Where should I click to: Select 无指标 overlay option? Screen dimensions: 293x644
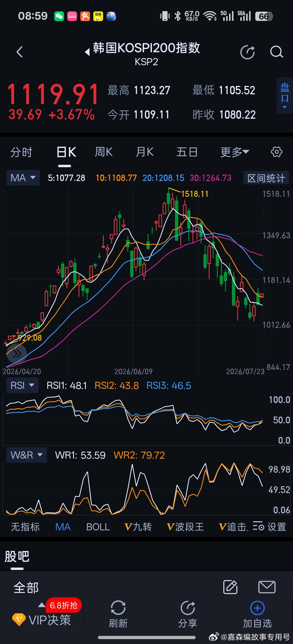click(x=25, y=527)
